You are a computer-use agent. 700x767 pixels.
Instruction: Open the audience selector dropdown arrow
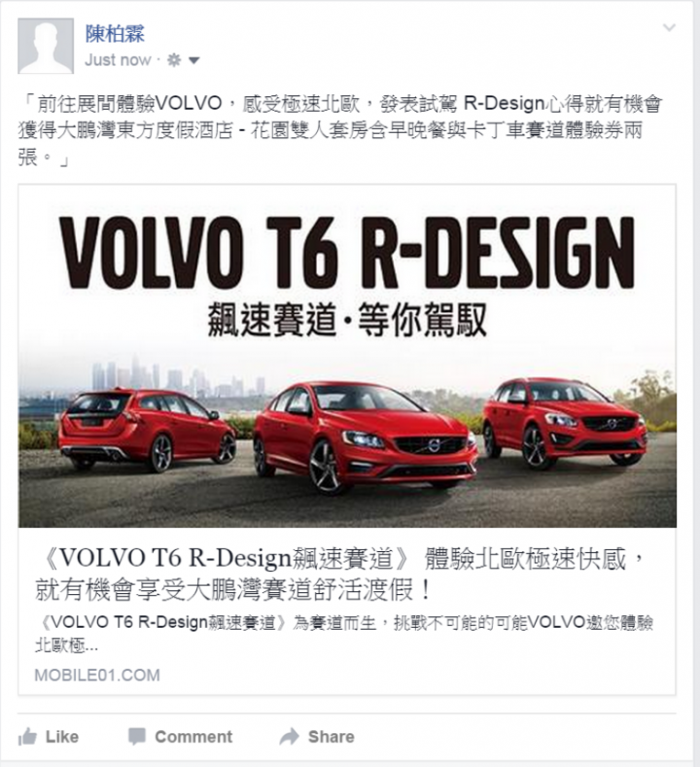(194, 60)
